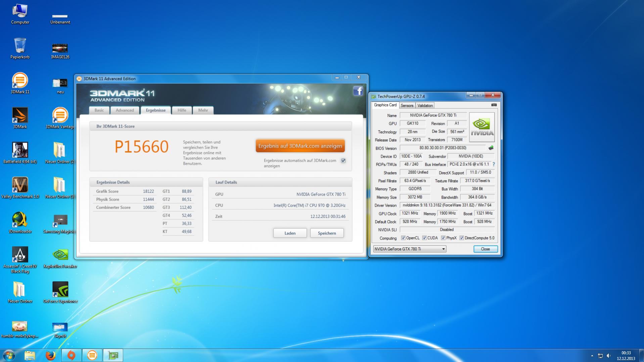Open the Neuer Ordner (2) folder
Screen dimensions: 644x362
point(59,153)
